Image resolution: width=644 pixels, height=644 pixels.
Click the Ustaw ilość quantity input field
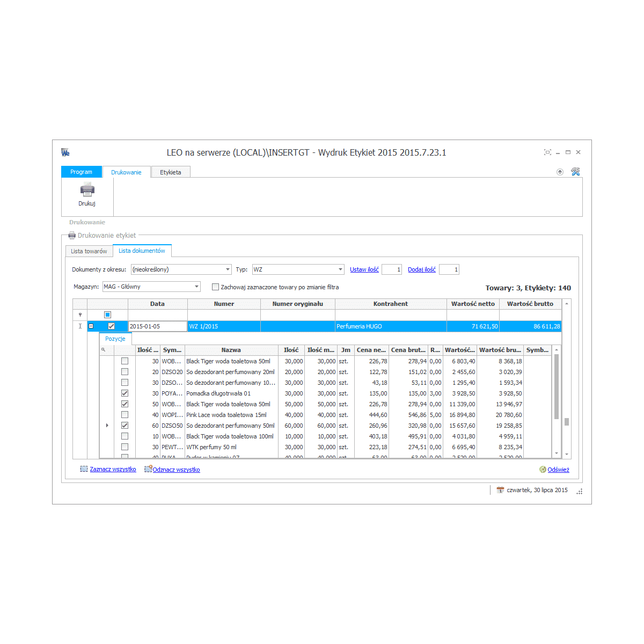[x=391, y=269]
